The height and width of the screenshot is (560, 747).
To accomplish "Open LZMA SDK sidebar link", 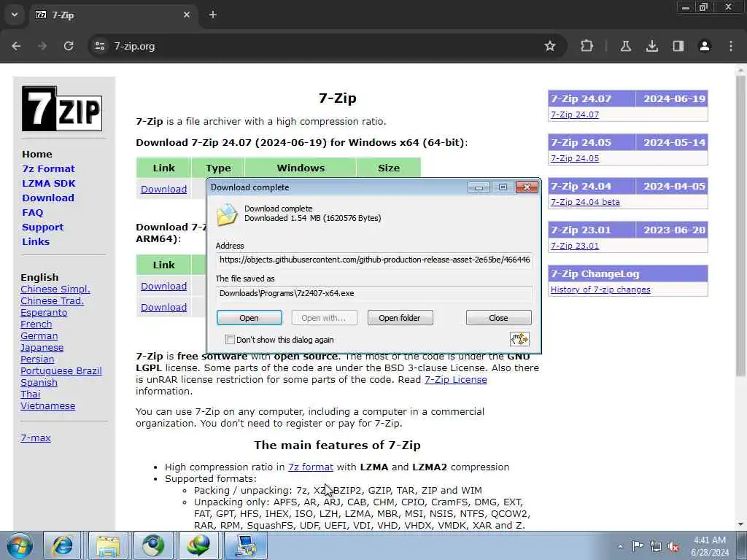I will click(x=49, y=183).
